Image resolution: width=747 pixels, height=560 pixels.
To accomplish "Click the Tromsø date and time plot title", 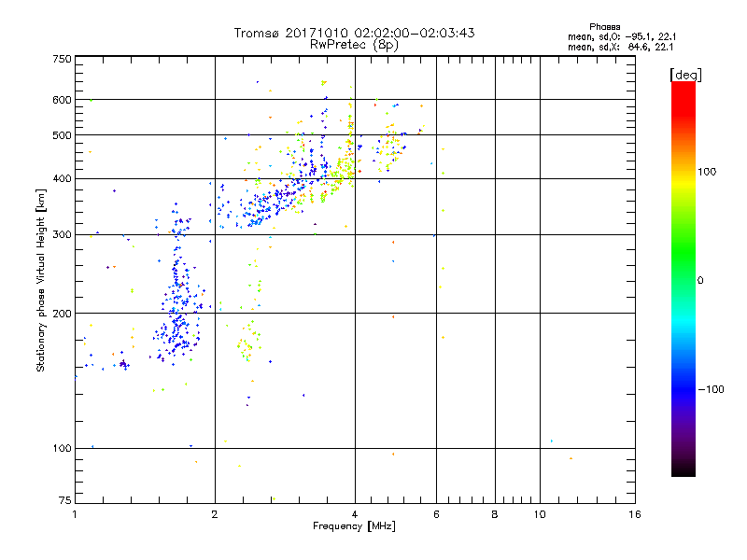I will (354, 33).
